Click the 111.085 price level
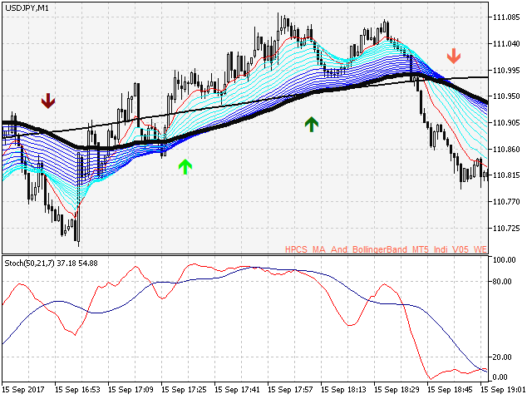This screenshot has width=532, height=399. (x=506, y=17)
